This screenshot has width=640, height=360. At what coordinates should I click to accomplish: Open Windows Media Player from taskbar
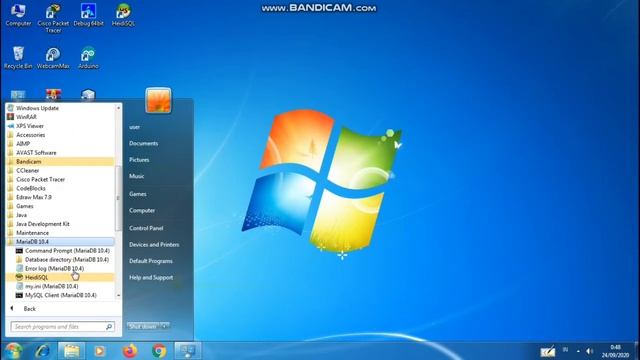click(100, 351)
